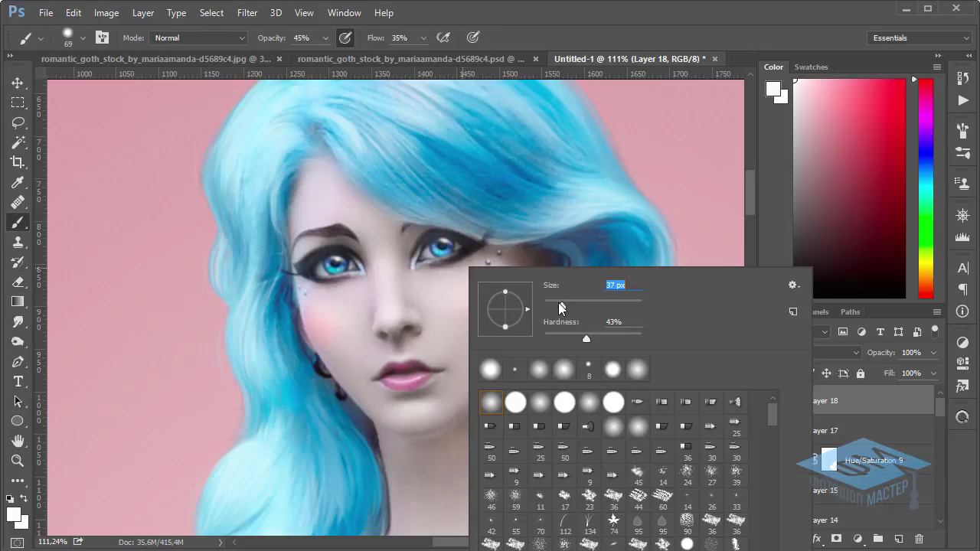Expand the Essentials workspace dropdown
Viewport: 980px width, 551px height.
(920, 37)
